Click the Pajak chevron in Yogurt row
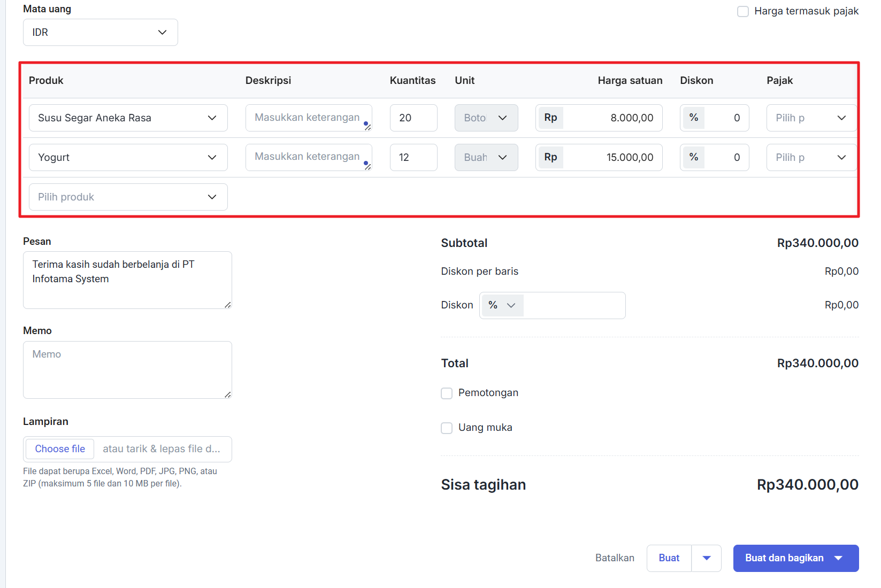This screenshot has height=588, width=881. [x=841, y=158]
